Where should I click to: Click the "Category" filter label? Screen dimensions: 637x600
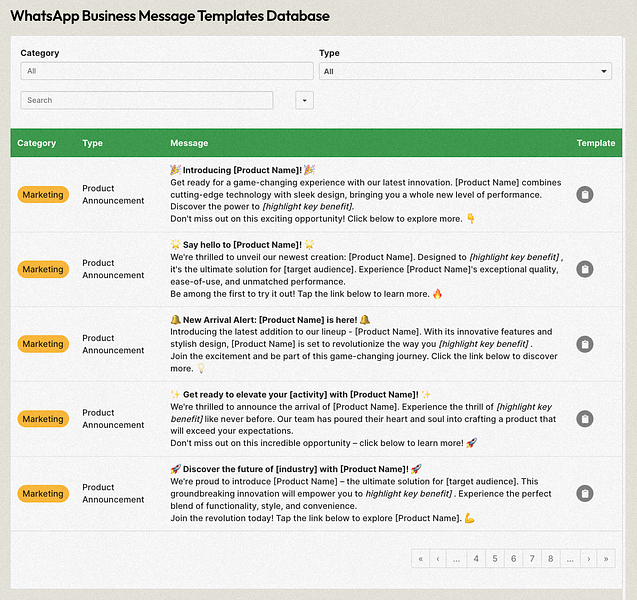coord(40,53)
